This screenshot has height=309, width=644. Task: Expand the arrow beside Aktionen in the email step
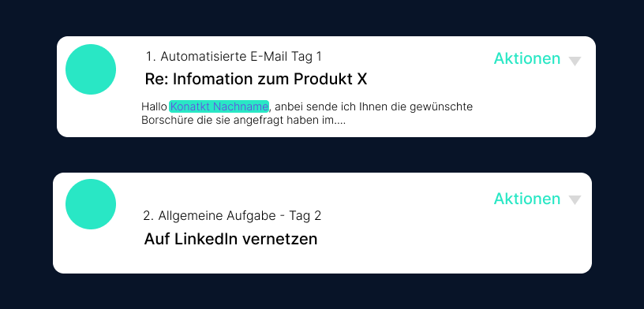pyautogui.click(x=575, y=61)
